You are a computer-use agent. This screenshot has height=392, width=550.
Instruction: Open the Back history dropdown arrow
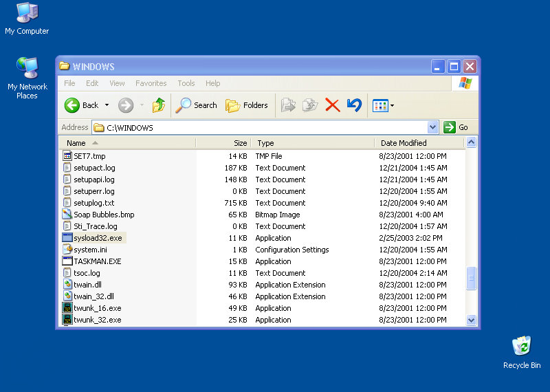tap(107, 105)
